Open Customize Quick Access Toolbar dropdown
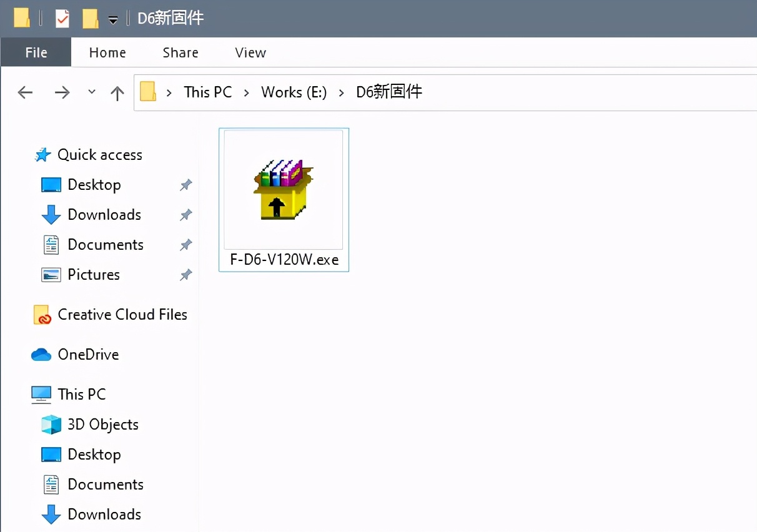The image size is (757, 532). coord(113,20)
